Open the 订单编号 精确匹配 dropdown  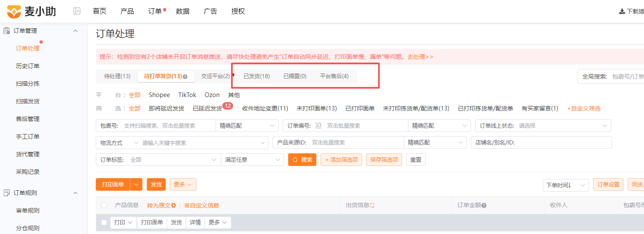point(439,126)
